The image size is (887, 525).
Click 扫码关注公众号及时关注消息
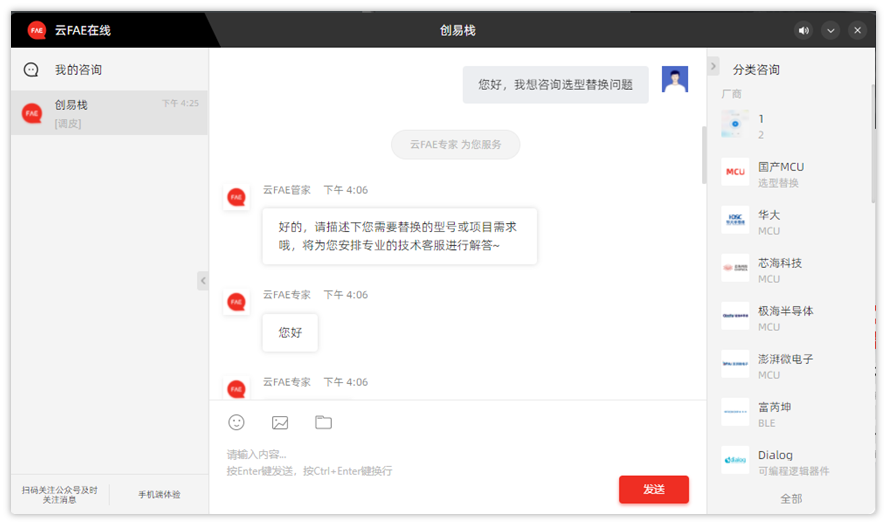[60, 494]
